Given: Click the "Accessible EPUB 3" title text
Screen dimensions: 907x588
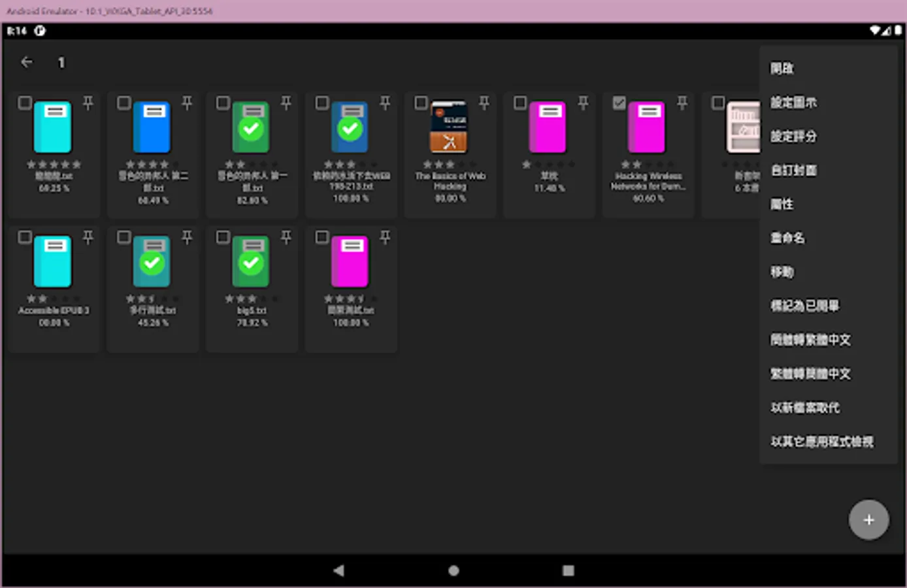Looking at the screenshot, I should (x=54, y=310).
